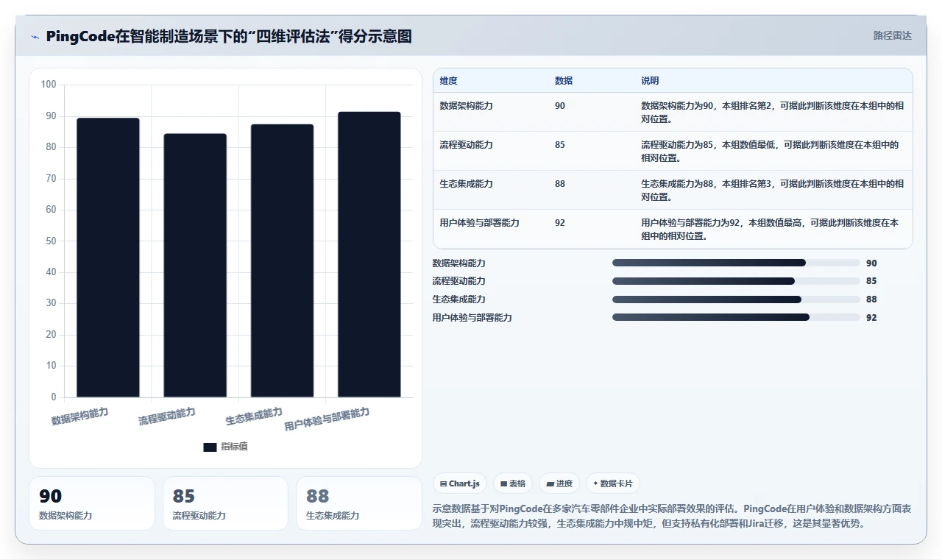Click the 100 y-axis tick label
Viewport: 942px width, 560px height.
tap(49, 85)
